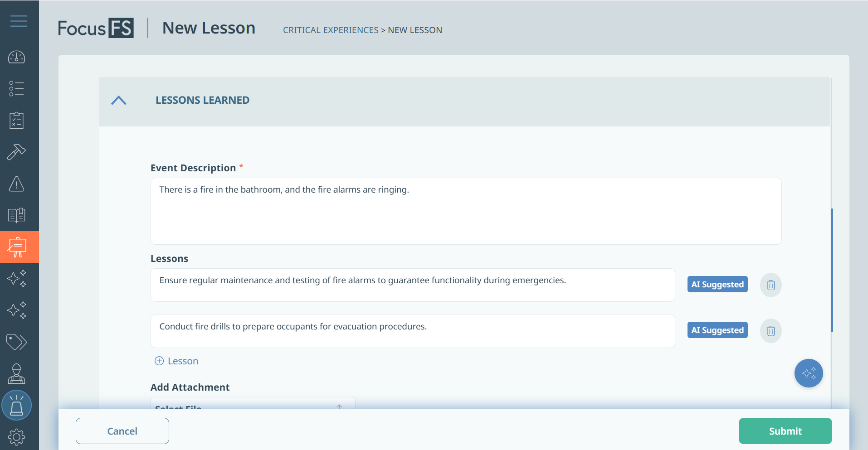Open the hamburger menu
The height and width of the screenshot is (450, 868).
click(19, 21)
